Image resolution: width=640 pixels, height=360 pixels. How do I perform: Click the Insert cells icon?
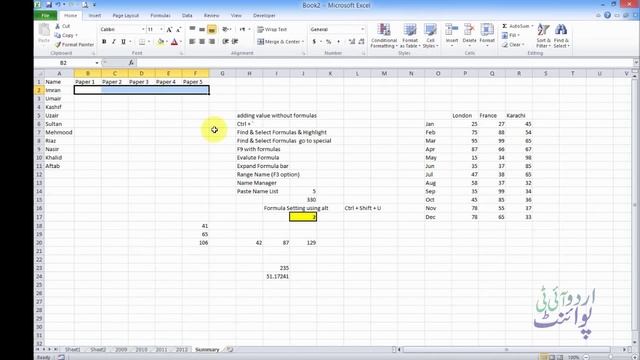(x=451, y=30)
